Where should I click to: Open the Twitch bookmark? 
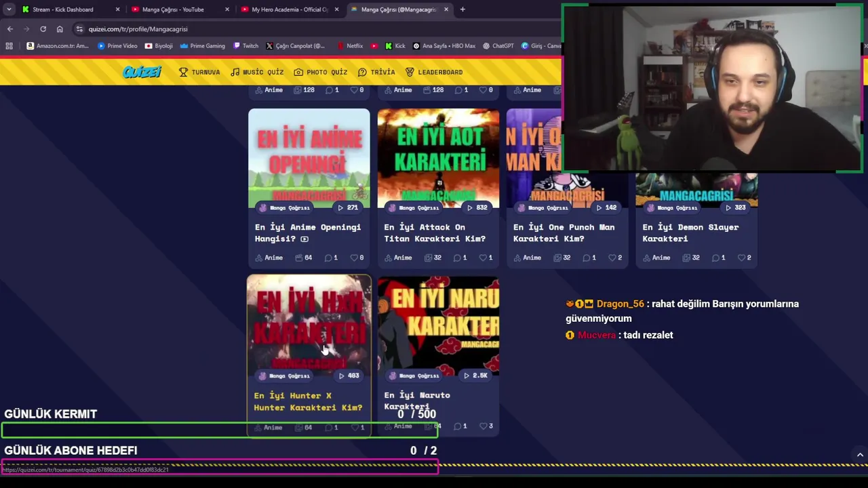tap(245, 46)
